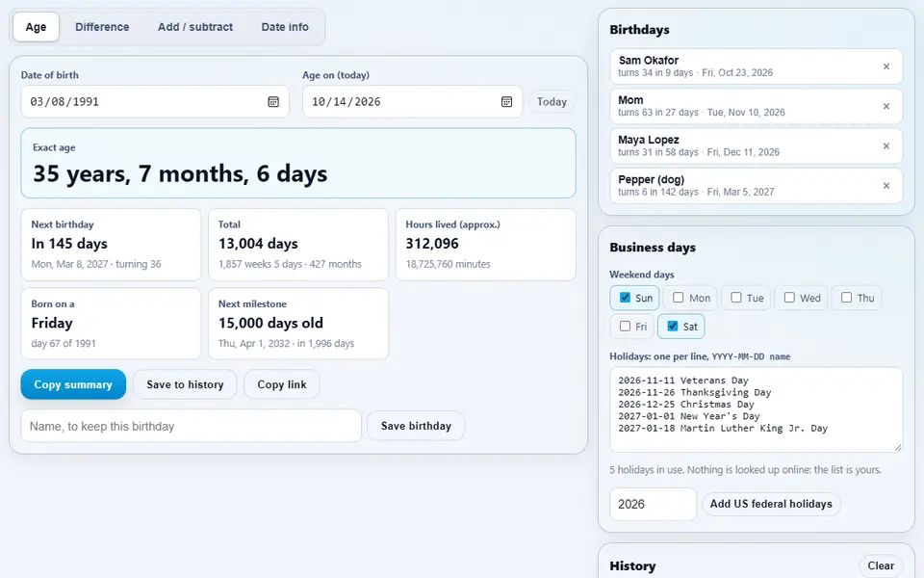Viewport: 924px width, 578px height.
Task: Click the "2027-01-18 Martin Luther King Jr. Day" line
Action: click(x=723, y=428)
